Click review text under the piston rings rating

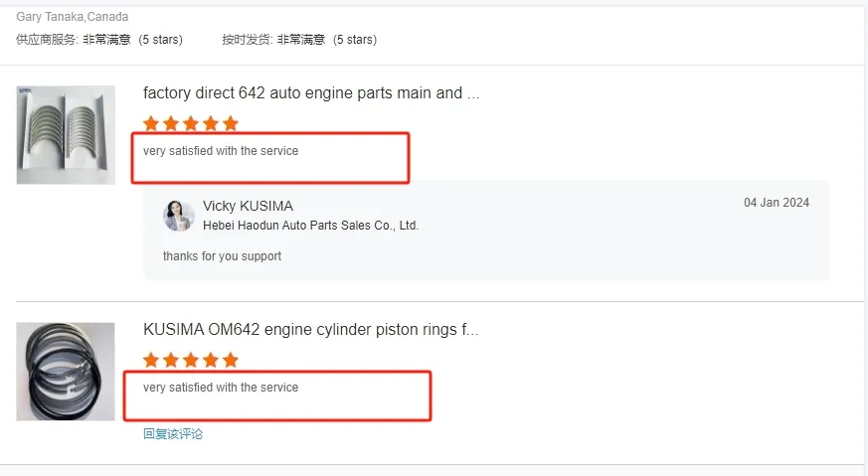[221, 388]
